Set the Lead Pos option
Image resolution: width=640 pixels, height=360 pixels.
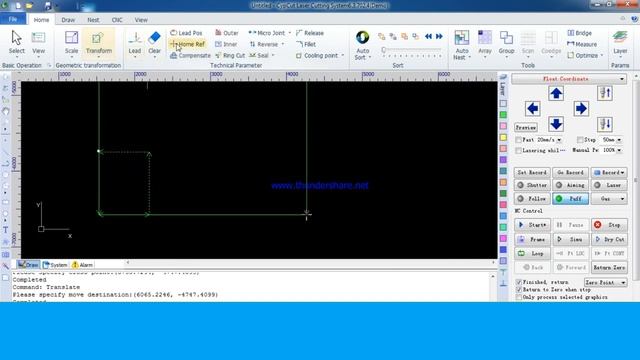(186, 33)
